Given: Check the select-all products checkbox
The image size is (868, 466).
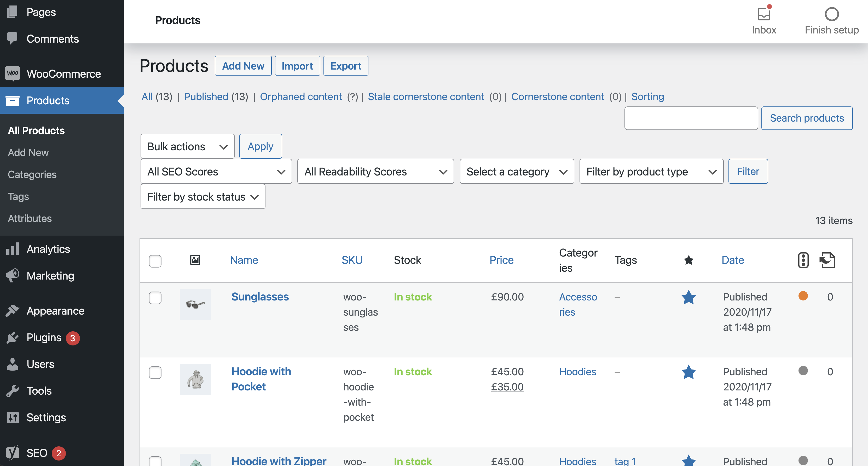Looking at the screenshot, I should pos(155,261).
